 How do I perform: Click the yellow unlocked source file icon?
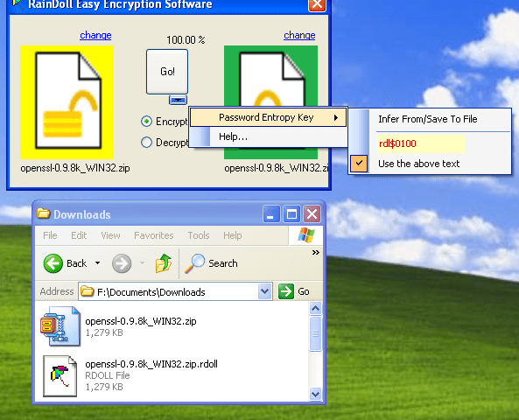click(67, 102)
